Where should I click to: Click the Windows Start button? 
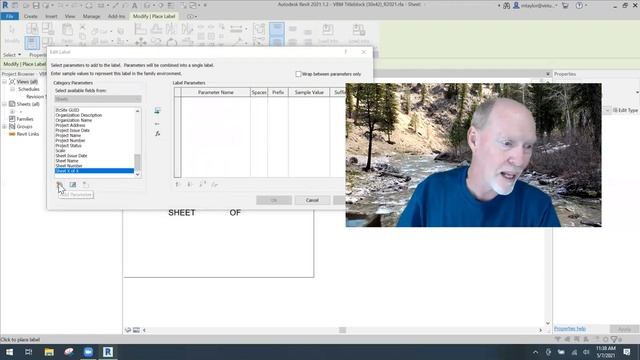point(9,352)
